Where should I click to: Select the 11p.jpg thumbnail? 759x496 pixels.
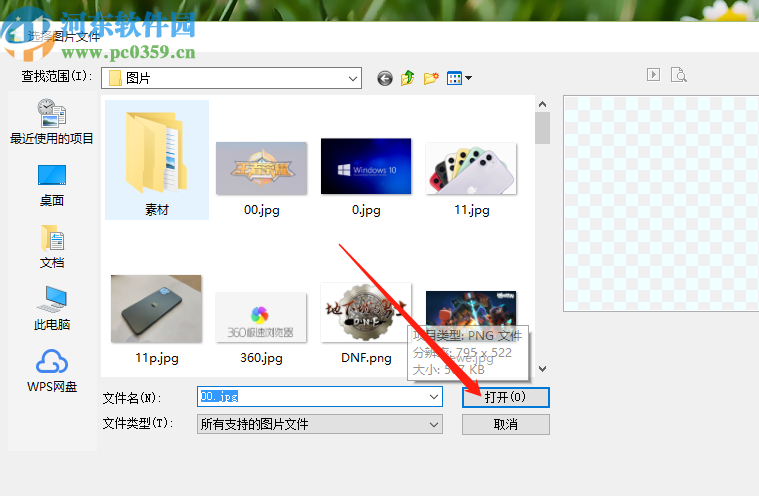[156, 309]
